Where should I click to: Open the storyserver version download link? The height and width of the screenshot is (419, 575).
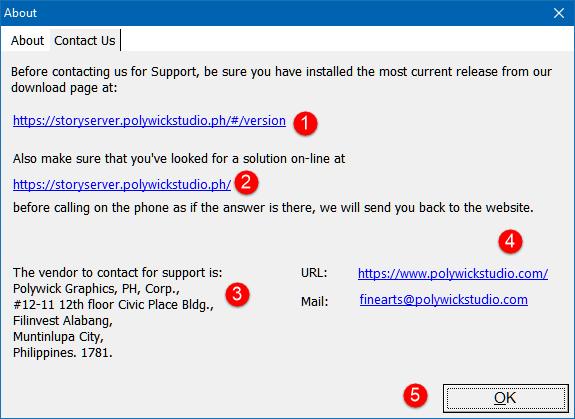pyautogui.click(x=149, y=121)
